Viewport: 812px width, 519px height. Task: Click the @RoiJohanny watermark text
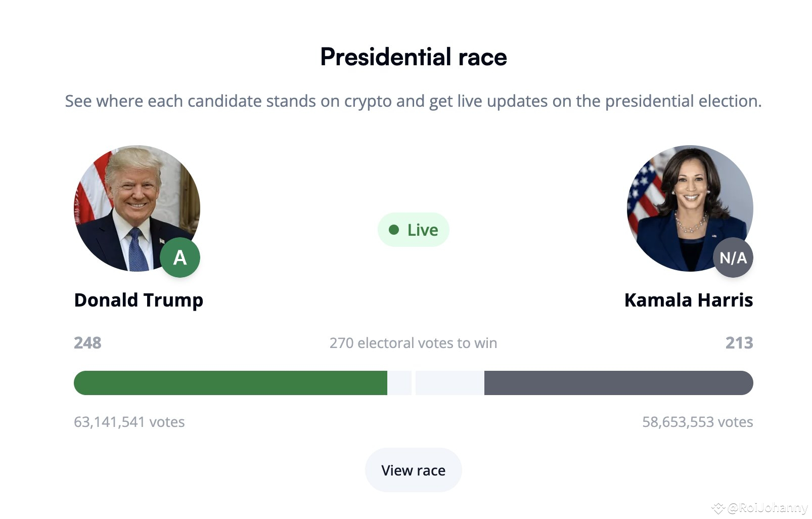tap(768, 507)
